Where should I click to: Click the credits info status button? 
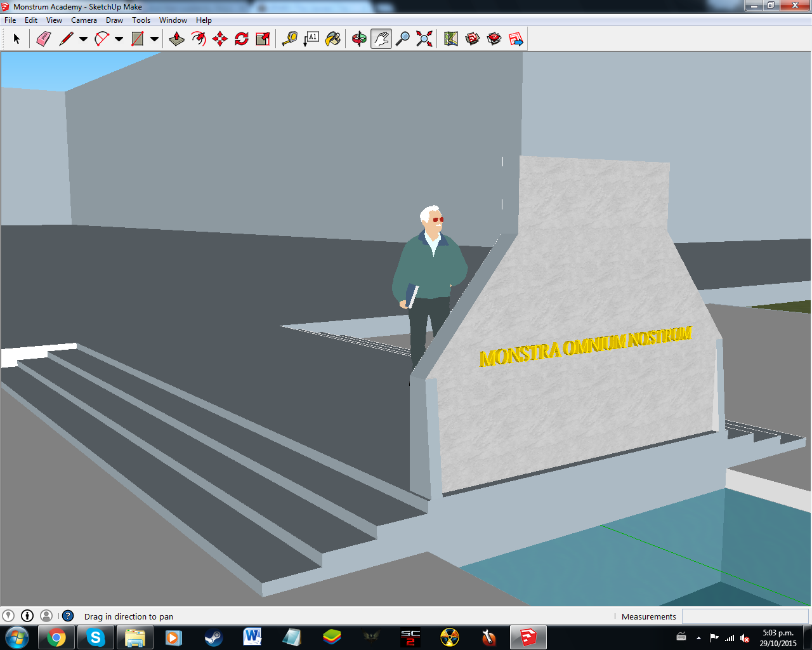point(27,616)
